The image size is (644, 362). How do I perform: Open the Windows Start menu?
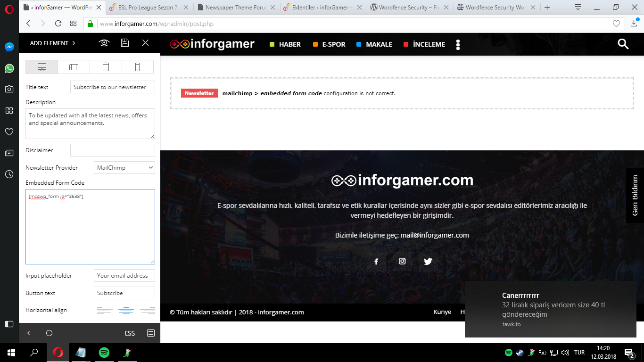[11, 353]
